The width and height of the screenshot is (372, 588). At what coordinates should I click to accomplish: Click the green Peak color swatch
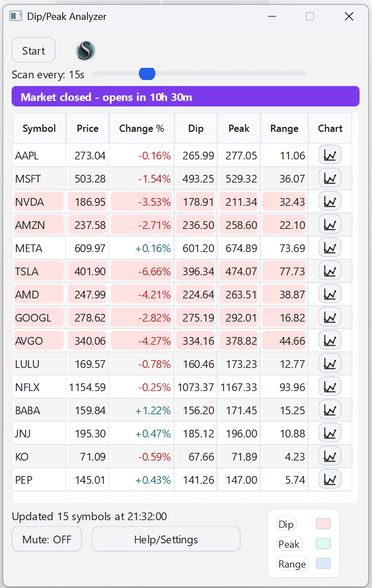323,544
